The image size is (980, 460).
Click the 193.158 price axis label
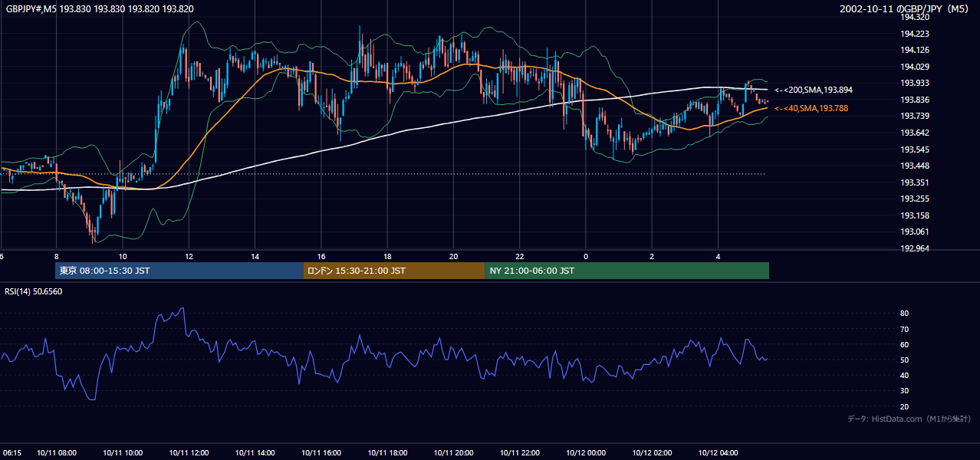coord(915,215)
